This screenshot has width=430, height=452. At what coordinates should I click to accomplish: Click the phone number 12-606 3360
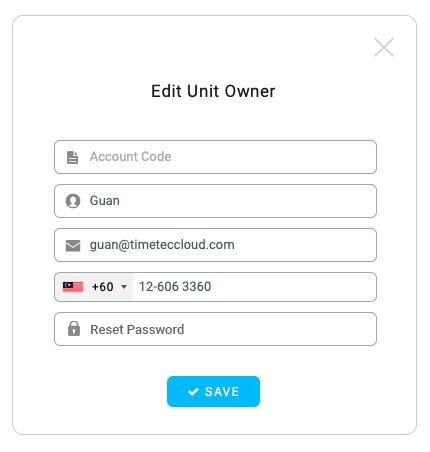(x=175, y=287)
